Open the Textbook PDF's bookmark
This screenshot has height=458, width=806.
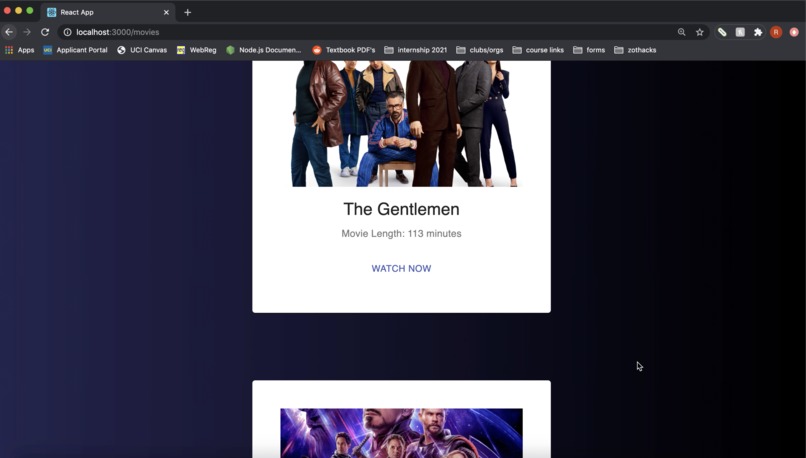point(344,50)
